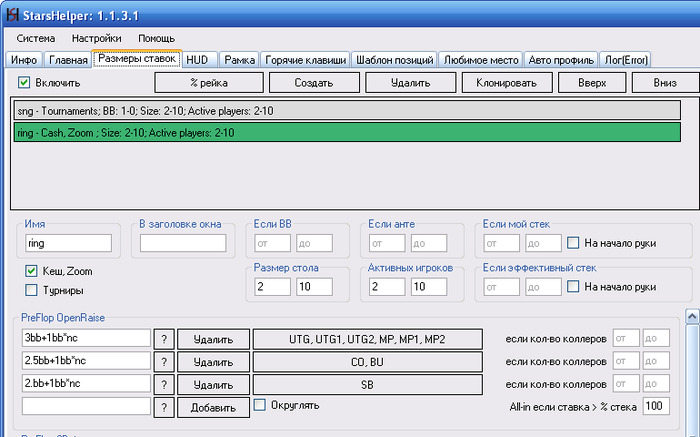Click the В заголовке окна field

pyautogui.click(x=183, y=243)
